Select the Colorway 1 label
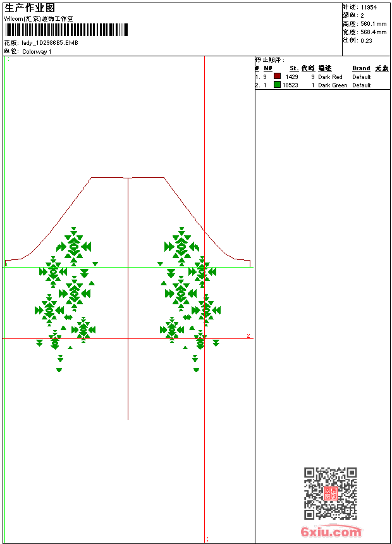Image resolution: width=392 pixels, height=544 pixels. click(37, 51)
